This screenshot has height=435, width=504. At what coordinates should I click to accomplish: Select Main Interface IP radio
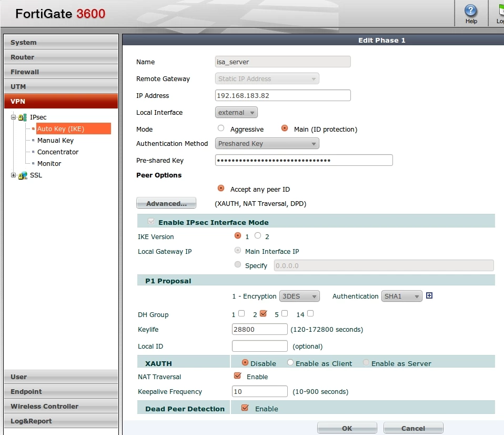(x=238, y=250)
